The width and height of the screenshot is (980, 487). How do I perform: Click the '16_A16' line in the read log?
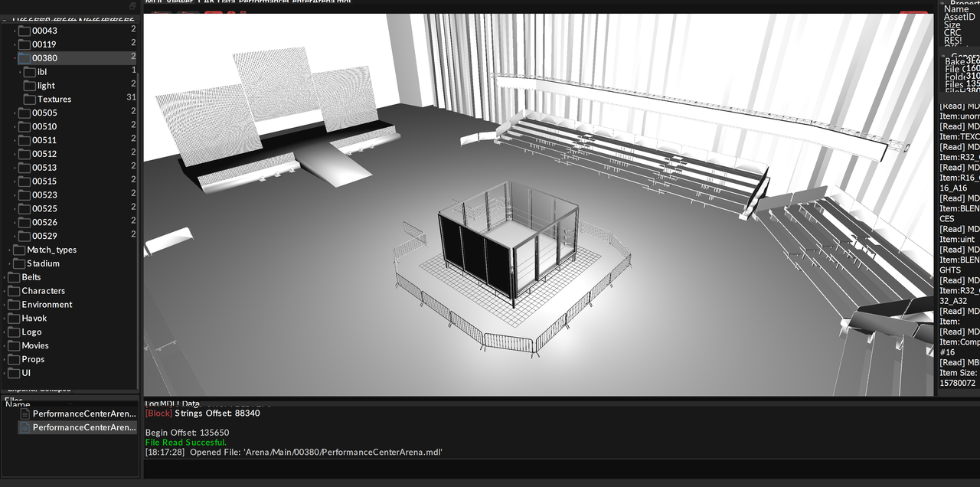tap(953, 188)
